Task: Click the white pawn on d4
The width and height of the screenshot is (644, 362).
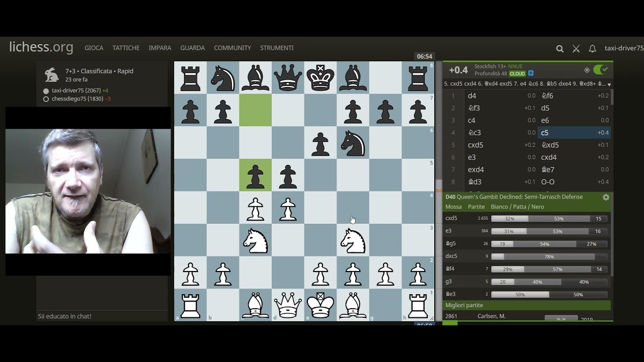Action: (288, 207)
